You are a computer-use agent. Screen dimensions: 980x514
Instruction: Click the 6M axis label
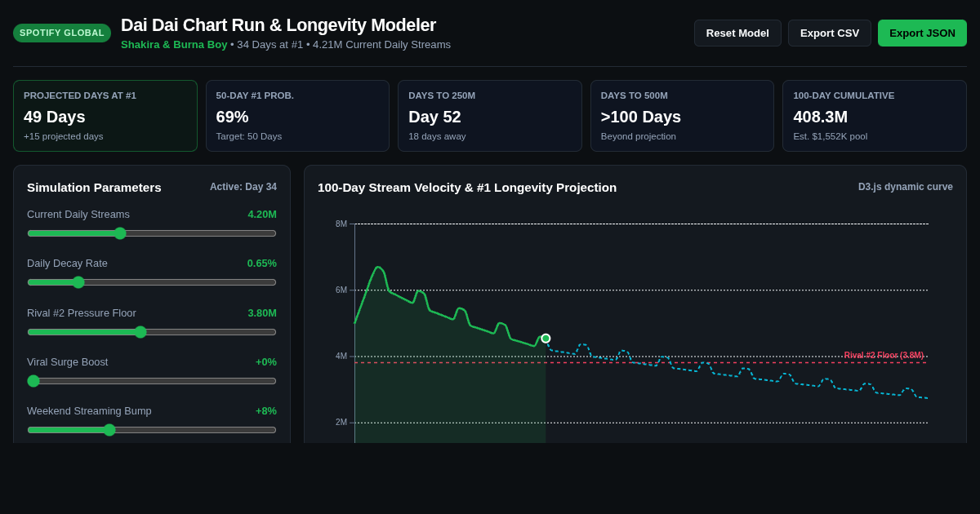[341, 290]
